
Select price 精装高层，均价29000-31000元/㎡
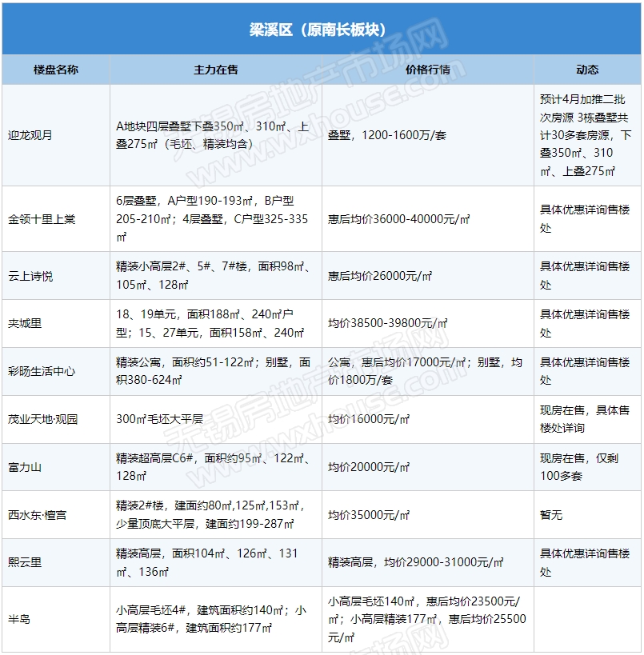428,562
